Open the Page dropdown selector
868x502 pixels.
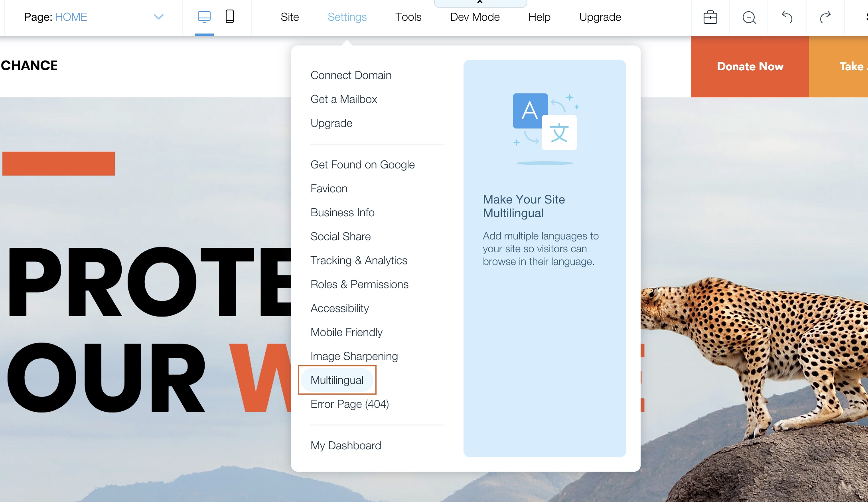[159, 17]
